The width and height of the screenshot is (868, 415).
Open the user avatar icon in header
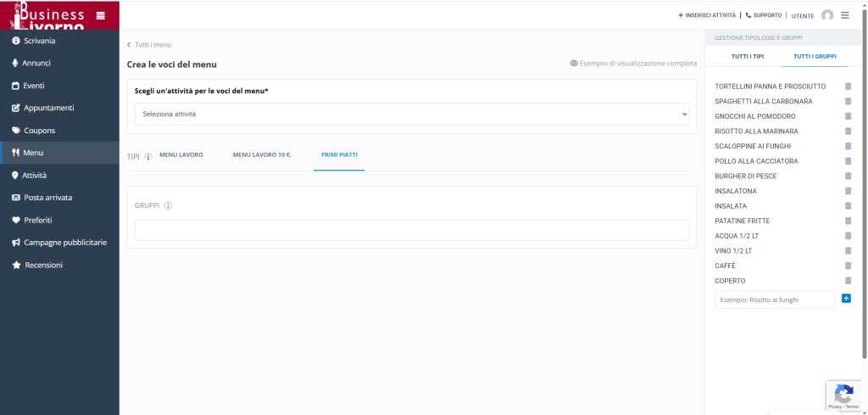pyautogui.click(x=827, y=15)
